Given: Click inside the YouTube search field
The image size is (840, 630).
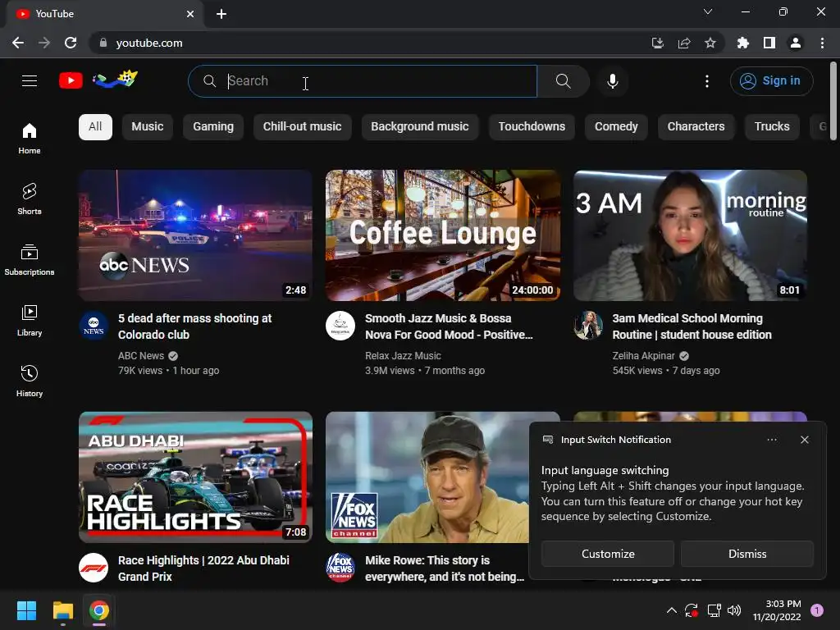Looking at the screenshot, I should tap(363, 81).
